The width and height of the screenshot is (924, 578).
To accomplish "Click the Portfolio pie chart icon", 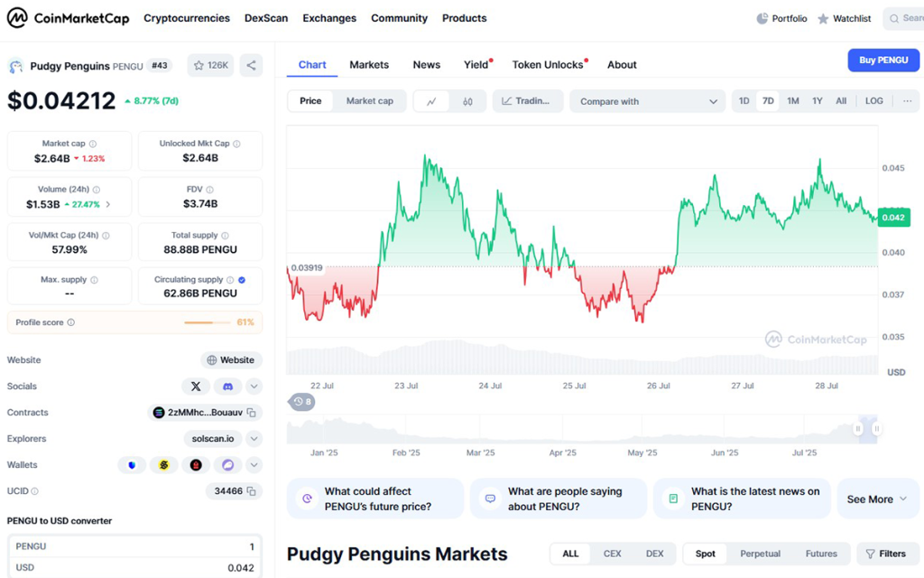I will (x=762, y=18).
